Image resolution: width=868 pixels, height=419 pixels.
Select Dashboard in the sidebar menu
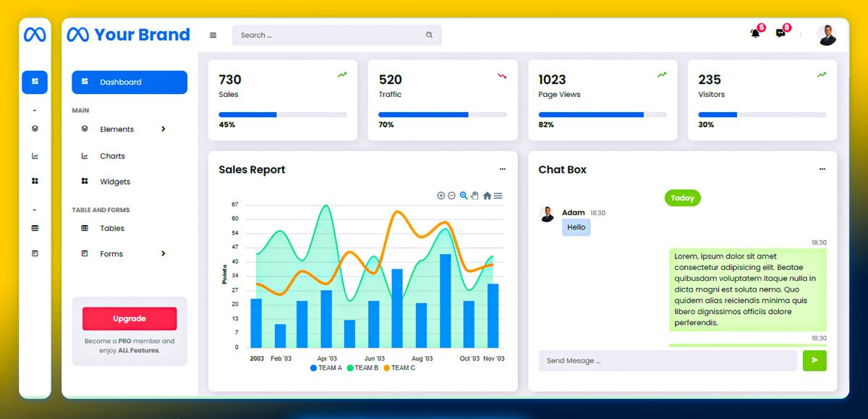point(121,82)
